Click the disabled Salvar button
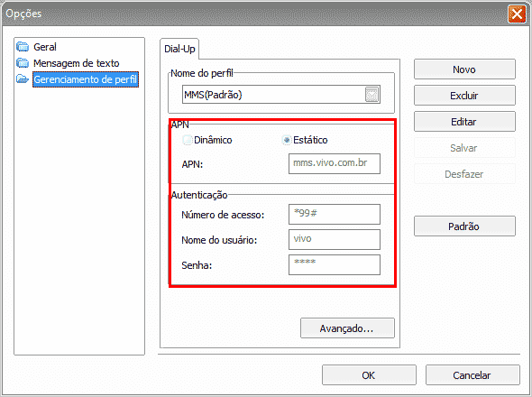Screen dimensions: 532x397 pyautogui.click(x=464, y=148)
